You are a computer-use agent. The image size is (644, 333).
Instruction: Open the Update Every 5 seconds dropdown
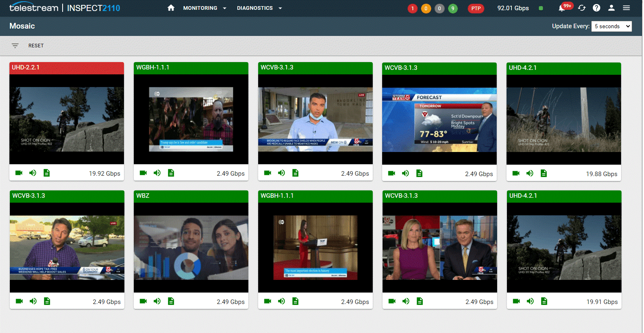pos(611,26)
